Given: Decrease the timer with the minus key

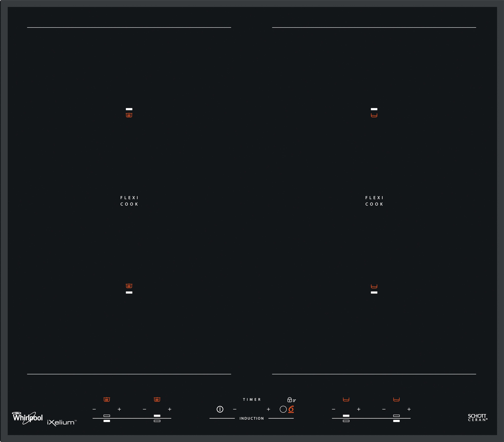Looking at the screenshot, I should (235, 409).
